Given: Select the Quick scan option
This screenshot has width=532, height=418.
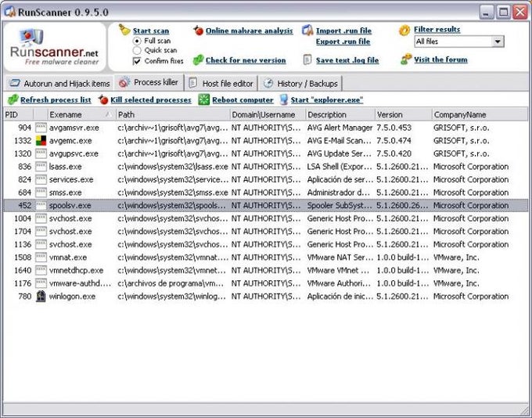Looking at the screenshot, I should tap(137, 50).
